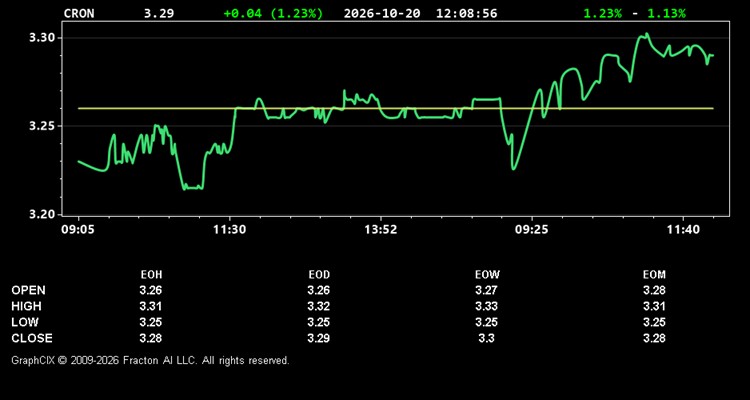750x400 pixels.
Task: Click EOW close value 3.3
Action: click(486, 338)
